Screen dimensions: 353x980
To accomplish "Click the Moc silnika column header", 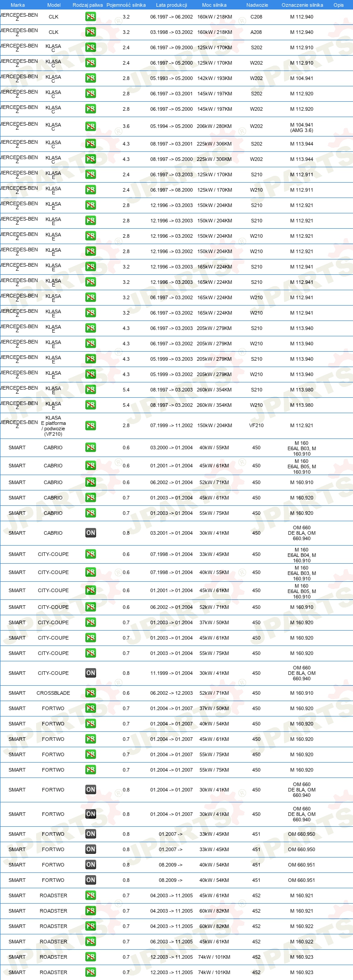I will pyautogui.click(x=214, y=5).
